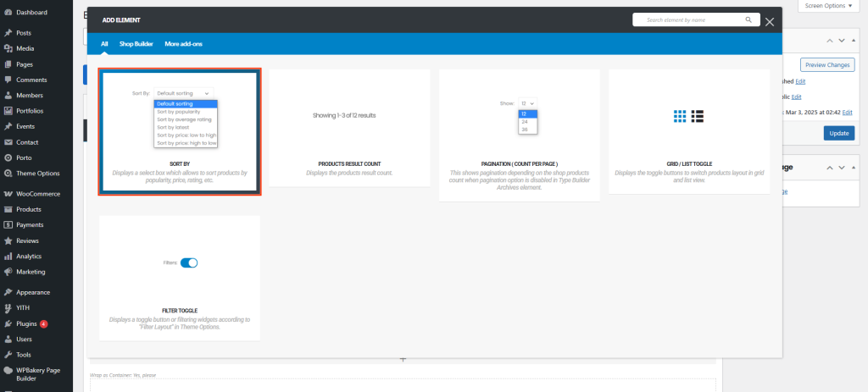Add the Pagination (Count Per Page) element
Screen dimensions: 868x392
520,135
